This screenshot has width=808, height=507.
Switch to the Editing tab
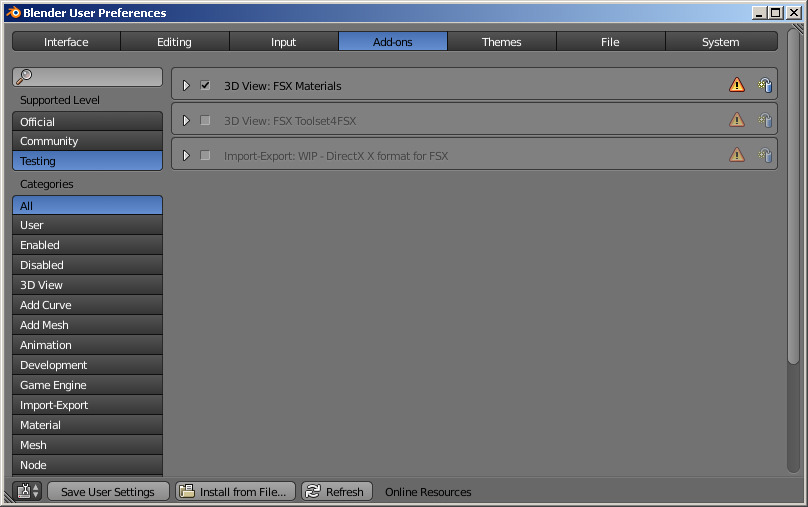tap(175, 42)
